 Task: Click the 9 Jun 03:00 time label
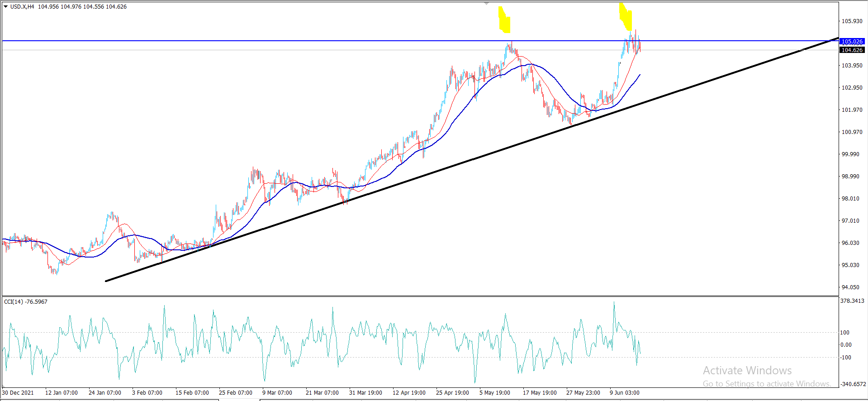pyautogui.click(x=625, y=393)
